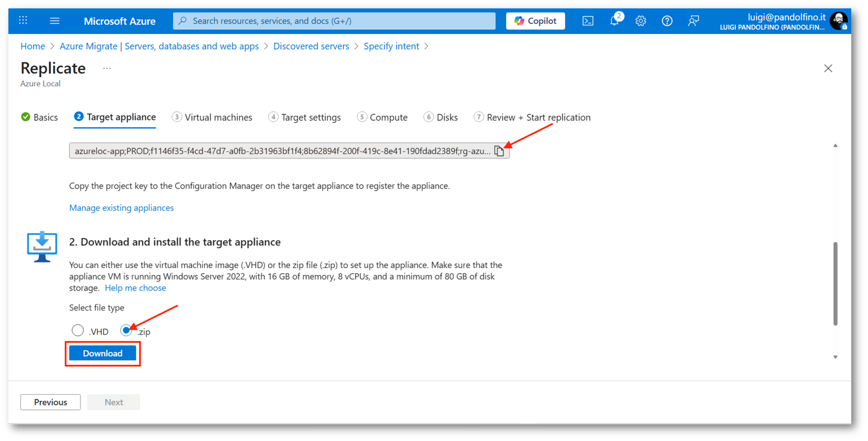Open the notifications bell
868x441 pixels.
pos(614,21)
